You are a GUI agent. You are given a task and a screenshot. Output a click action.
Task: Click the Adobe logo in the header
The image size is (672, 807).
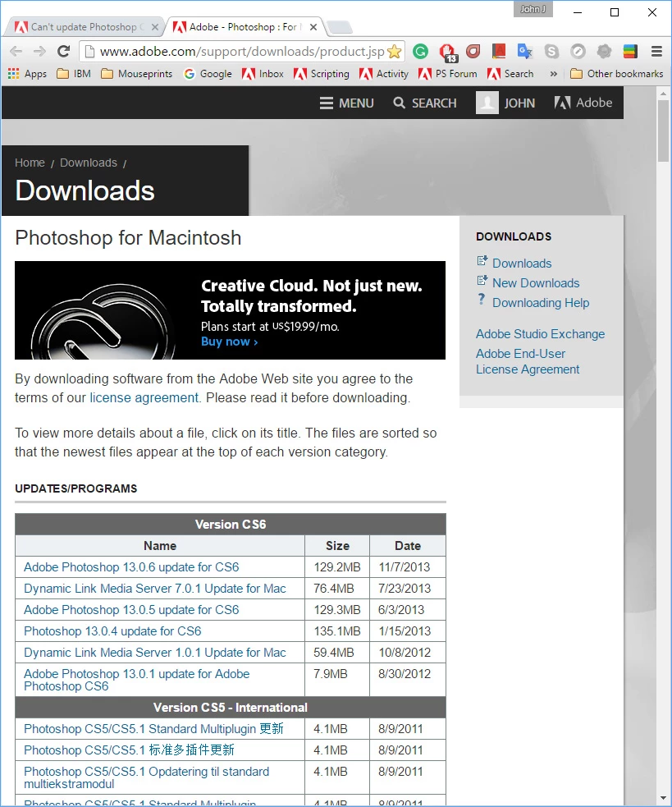(x=583, y=103)
